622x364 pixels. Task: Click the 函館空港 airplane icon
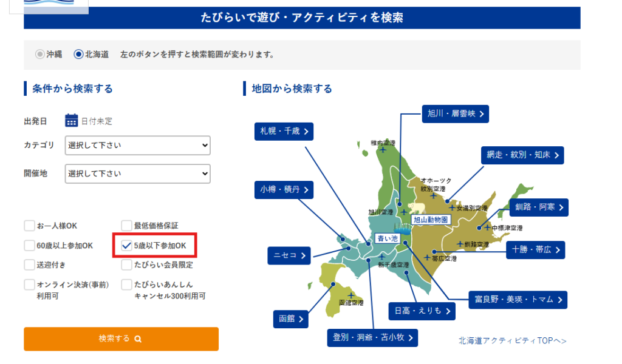[350, 295]
